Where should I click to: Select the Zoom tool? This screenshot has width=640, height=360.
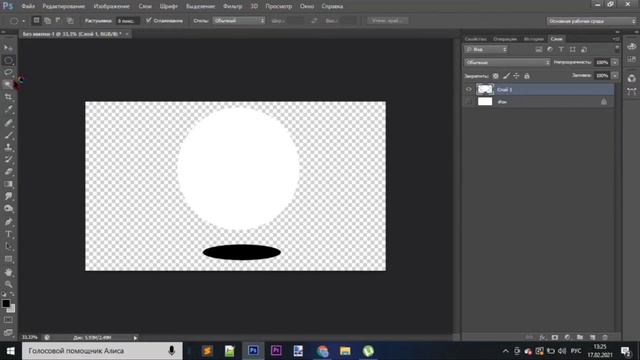point(8,284)
